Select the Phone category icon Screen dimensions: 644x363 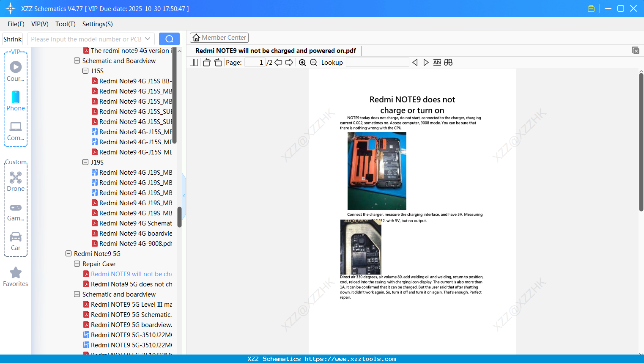coord(16,101)
